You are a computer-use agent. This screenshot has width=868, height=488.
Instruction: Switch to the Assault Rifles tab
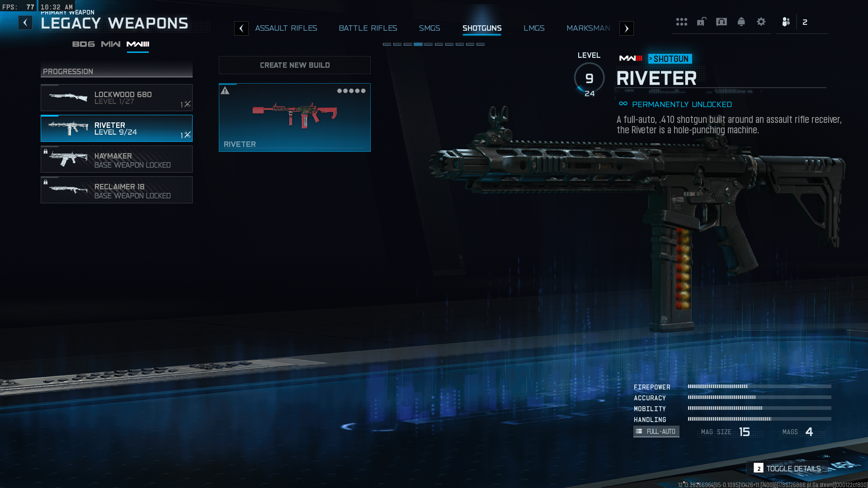click(286, 28)
